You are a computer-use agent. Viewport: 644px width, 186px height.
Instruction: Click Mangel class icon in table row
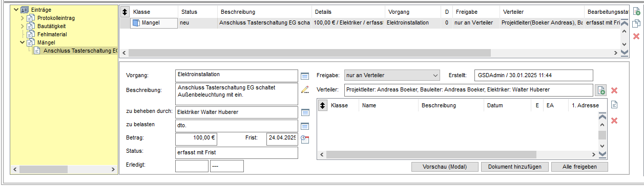[136, 22]
